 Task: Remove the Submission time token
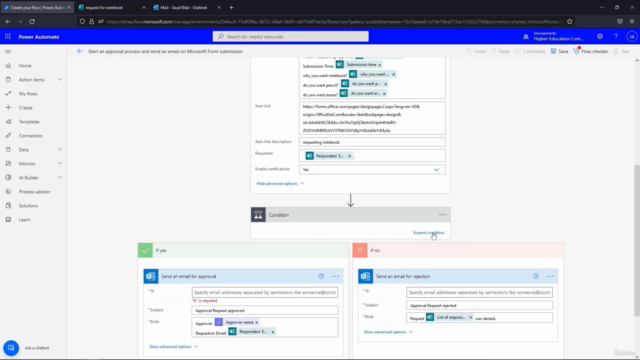click(x=380, y=65)
